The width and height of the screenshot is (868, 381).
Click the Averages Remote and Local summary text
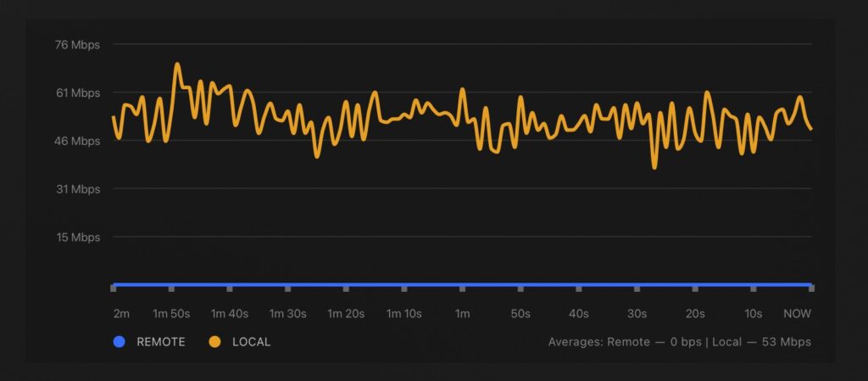click(x=680, y=342)
